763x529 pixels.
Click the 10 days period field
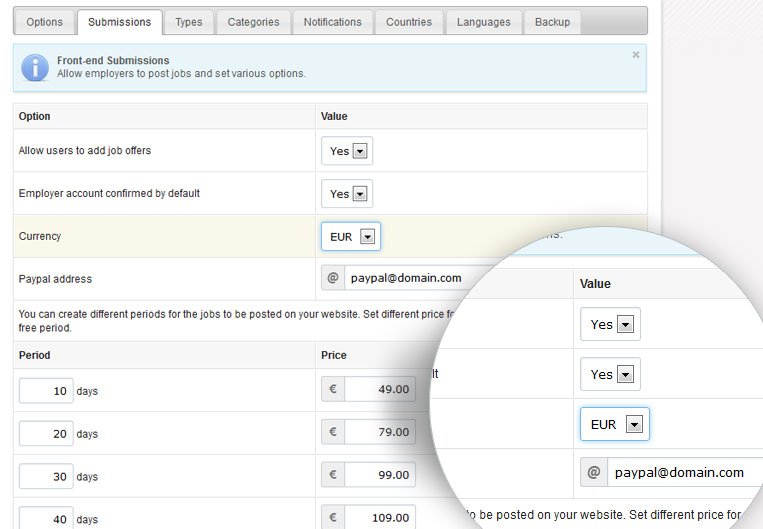[x=46, y=391]
